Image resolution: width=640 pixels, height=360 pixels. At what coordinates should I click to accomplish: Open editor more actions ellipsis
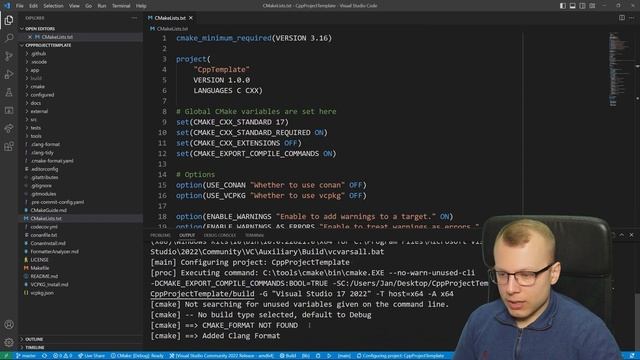(631, 18)
